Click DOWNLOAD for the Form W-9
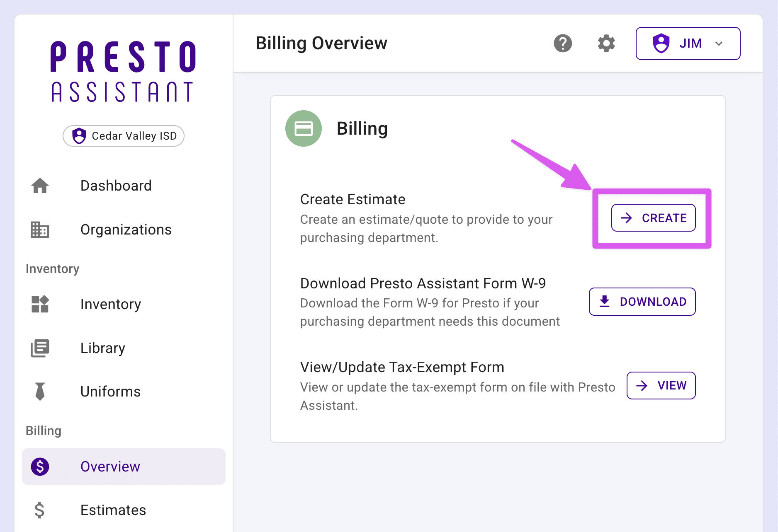 coord(642,302)
